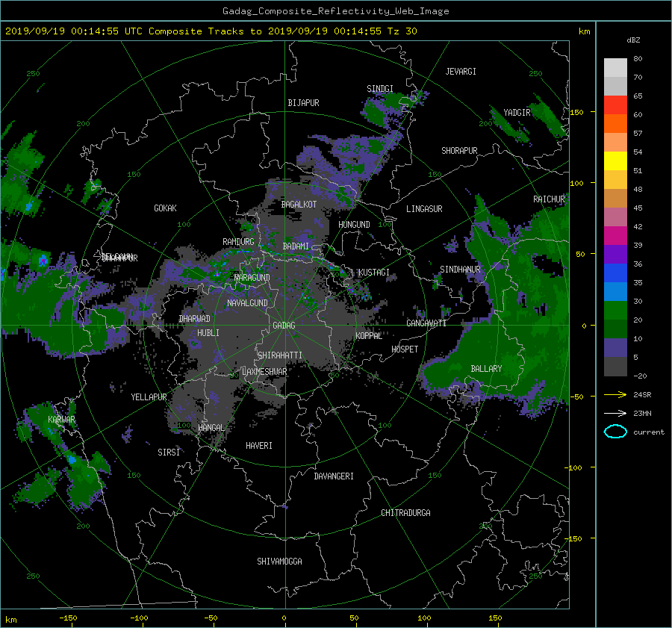
Task: Click the yellow 24SR arrow legend icon
Action: tap(615, 395)
